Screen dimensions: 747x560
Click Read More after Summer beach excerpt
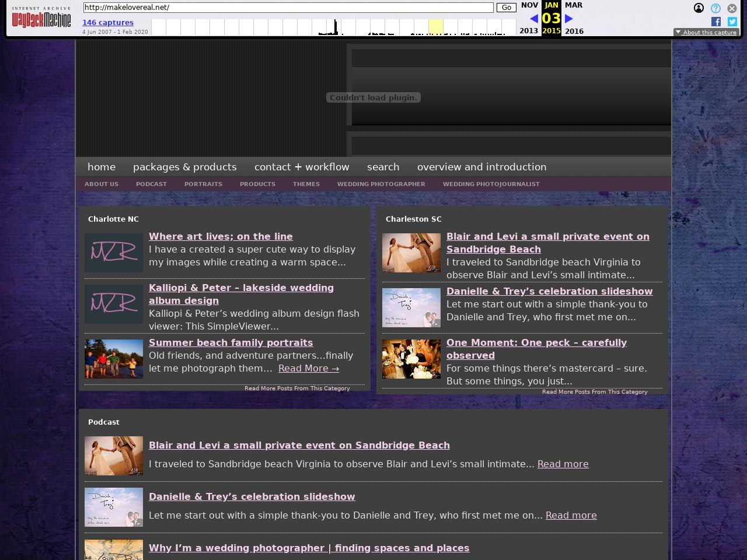click(308, 369)
